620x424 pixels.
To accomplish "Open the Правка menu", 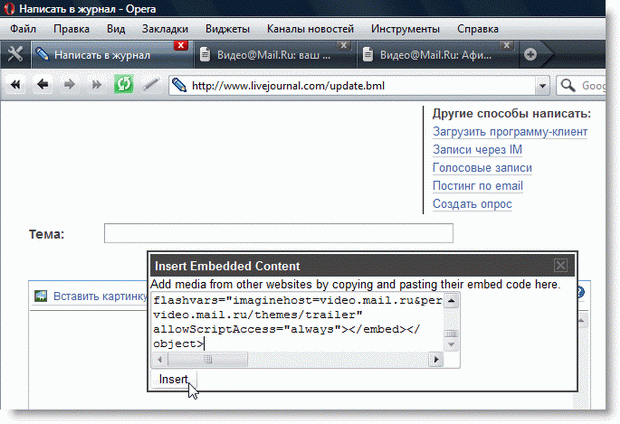I will coord(71,29).
